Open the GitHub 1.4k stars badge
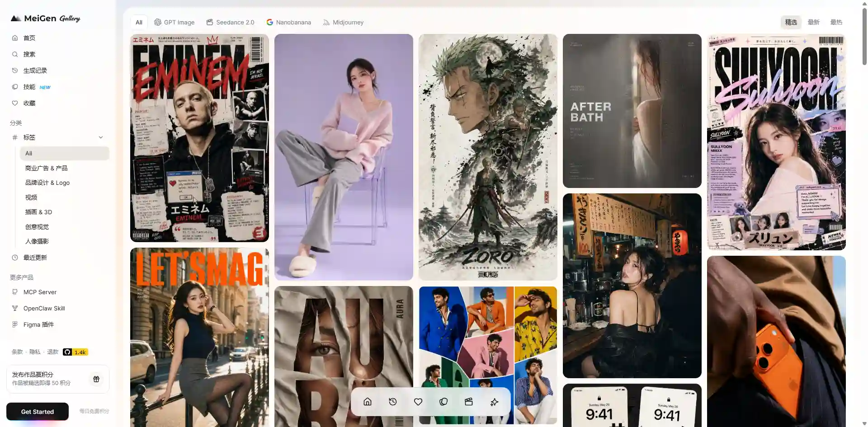Screen dimensions: 868x427 (x=75, y=352)
